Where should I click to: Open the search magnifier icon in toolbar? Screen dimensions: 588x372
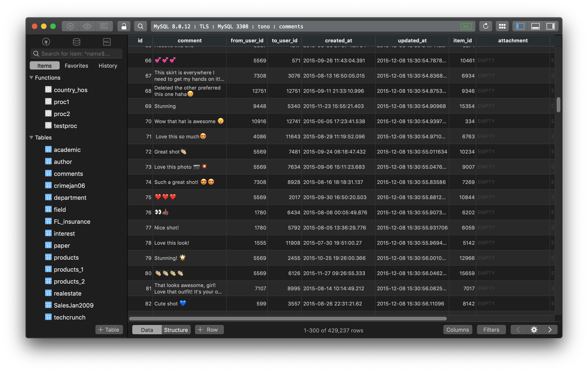[140, 26]
